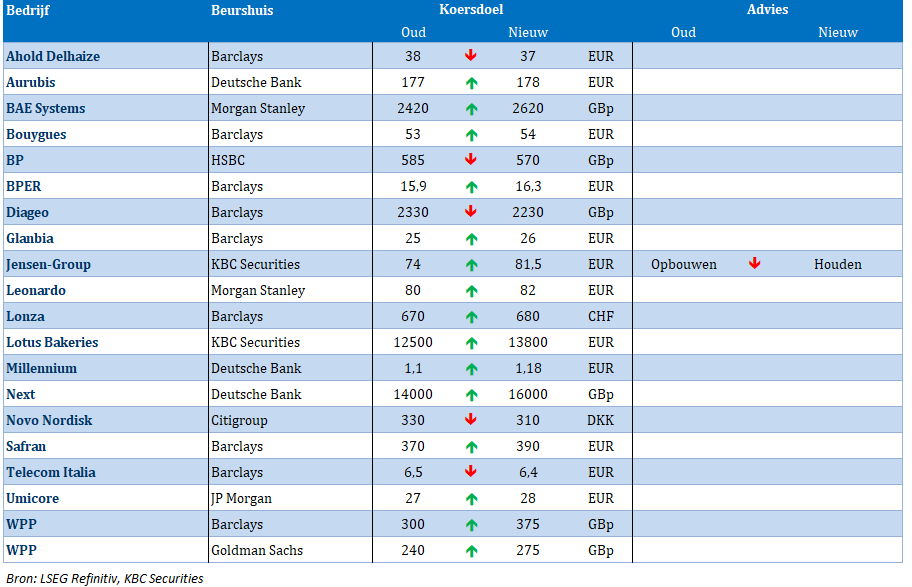Click the green arrow in the WPP Goldman Sachs row

(x=471, y=551)
